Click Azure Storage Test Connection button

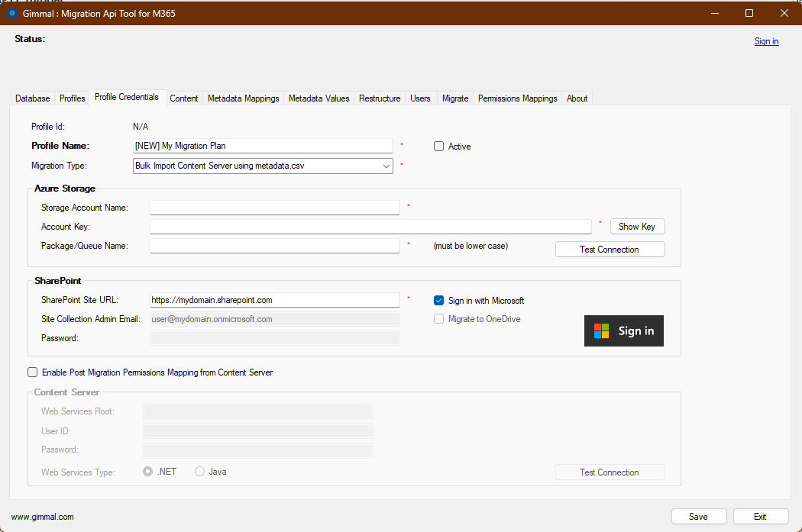tap(610, 250)
